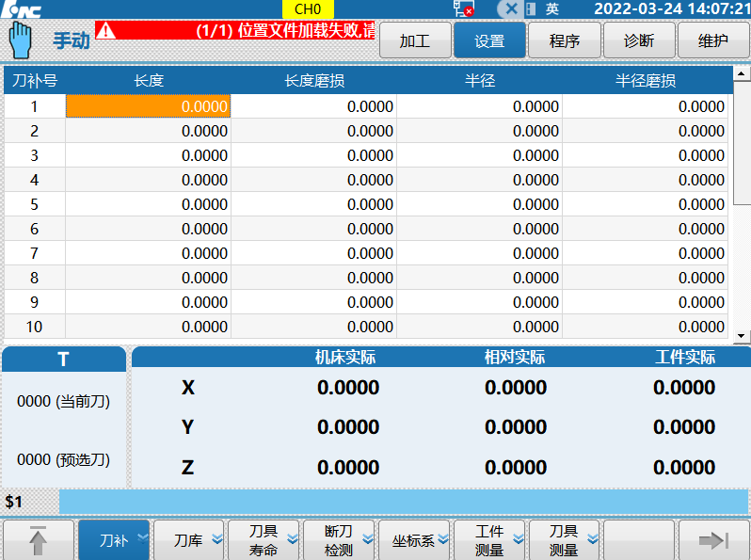Click scrollbar down arrow in offset table

pyautogui.click(x=741, y=336)
